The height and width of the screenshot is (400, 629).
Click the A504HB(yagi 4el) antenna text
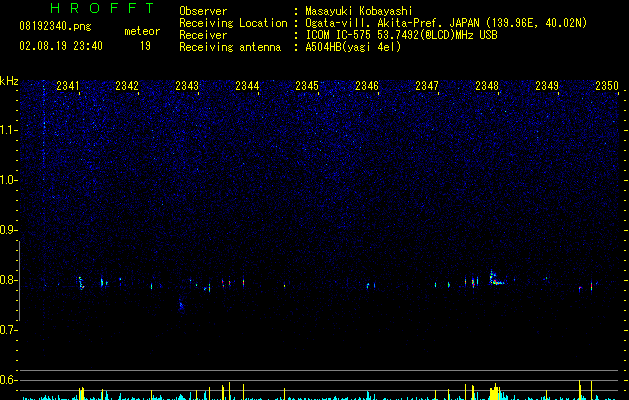[353, 47]
